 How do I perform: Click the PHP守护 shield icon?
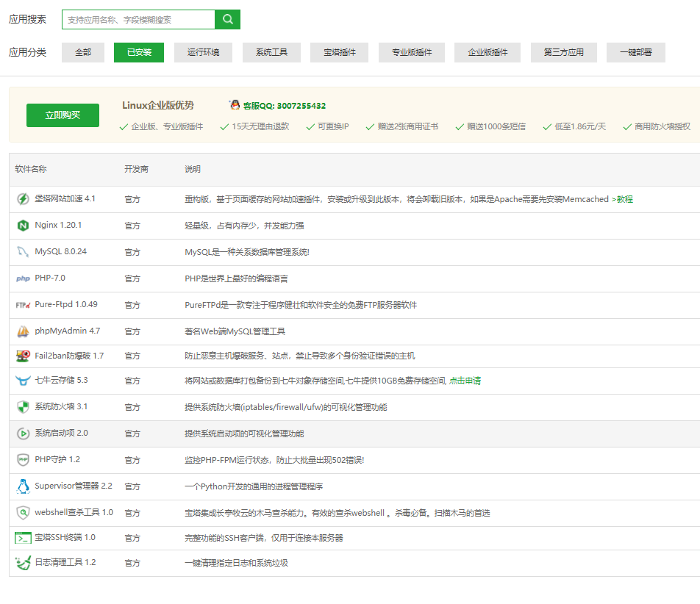[24, 459]
